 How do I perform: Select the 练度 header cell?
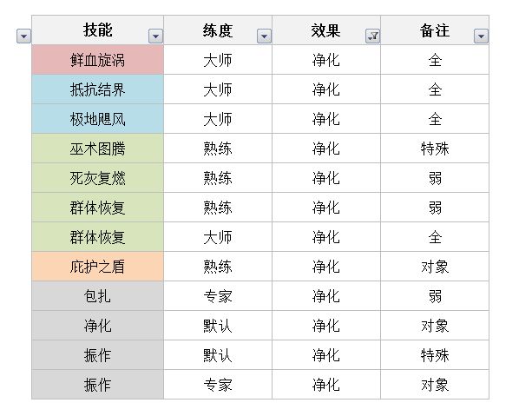click(x=217, y=30)
